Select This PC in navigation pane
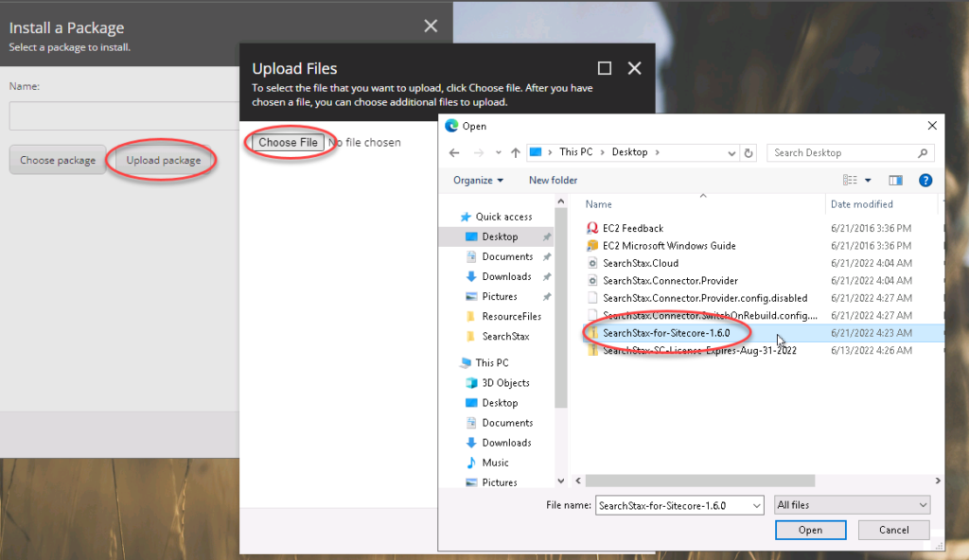Image resolution: width=969 pixels, height=560 pixels. tap(484, 363)
